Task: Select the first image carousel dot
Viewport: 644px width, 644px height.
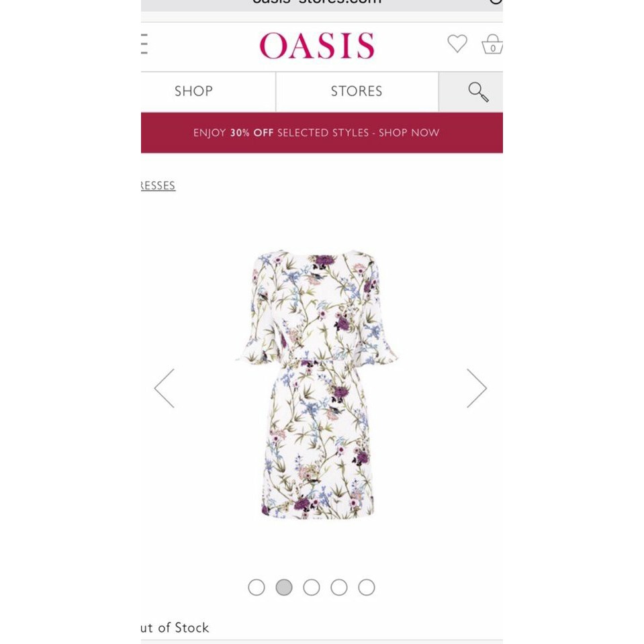Action: coord(257,588)
